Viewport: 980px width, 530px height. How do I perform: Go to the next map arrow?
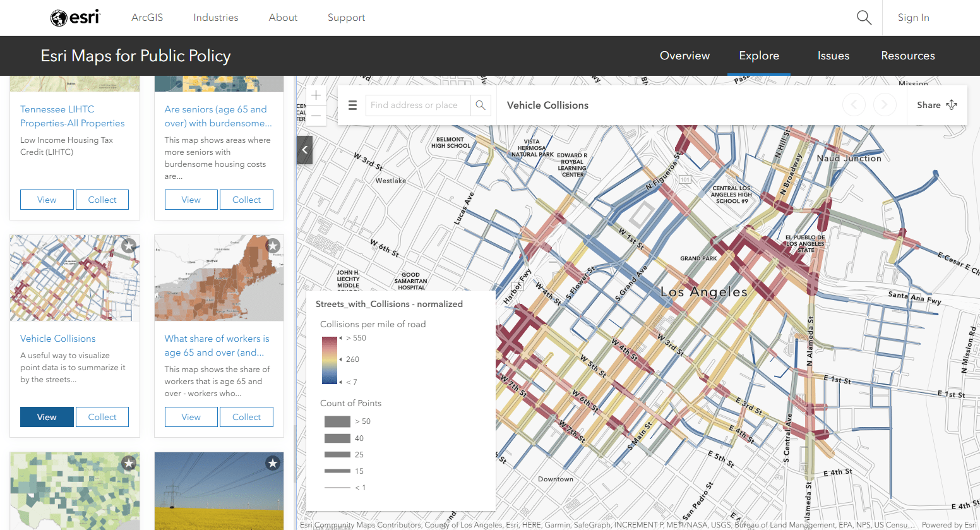[885, 105]
